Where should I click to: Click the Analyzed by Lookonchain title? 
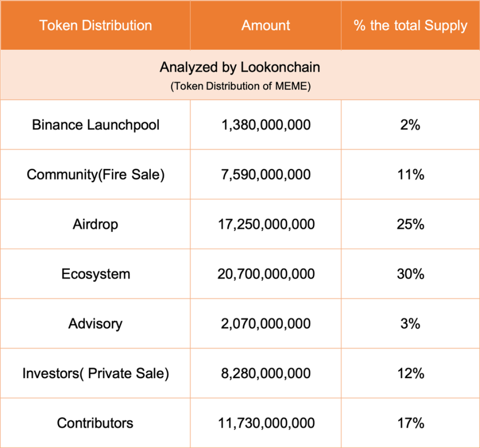click(240, 67)
